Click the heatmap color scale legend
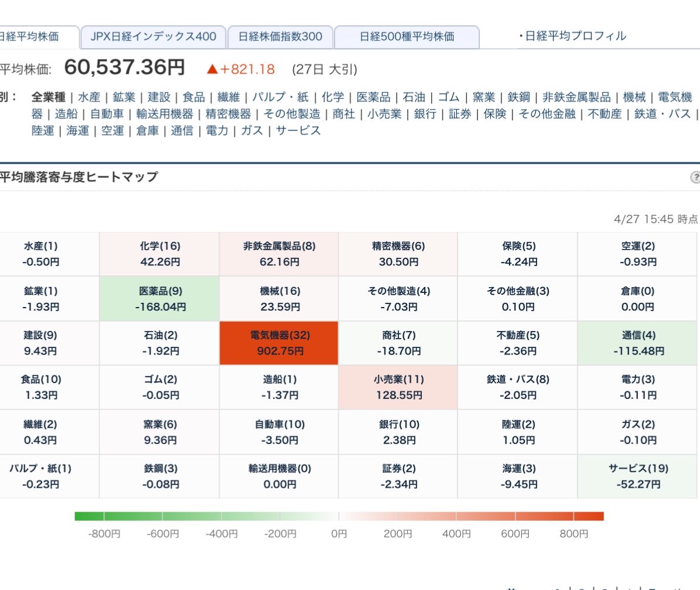The height and width of the screenshot is (590, 700). 339,517
